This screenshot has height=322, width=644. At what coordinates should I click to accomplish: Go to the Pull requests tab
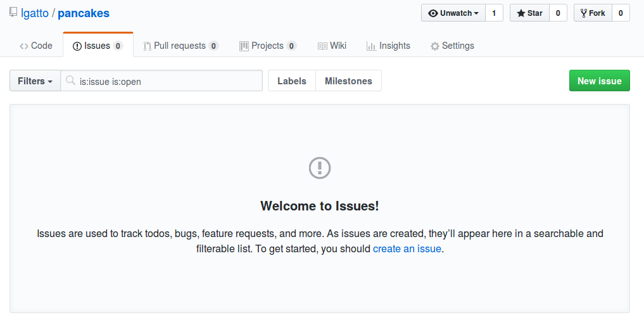[180, 46]
